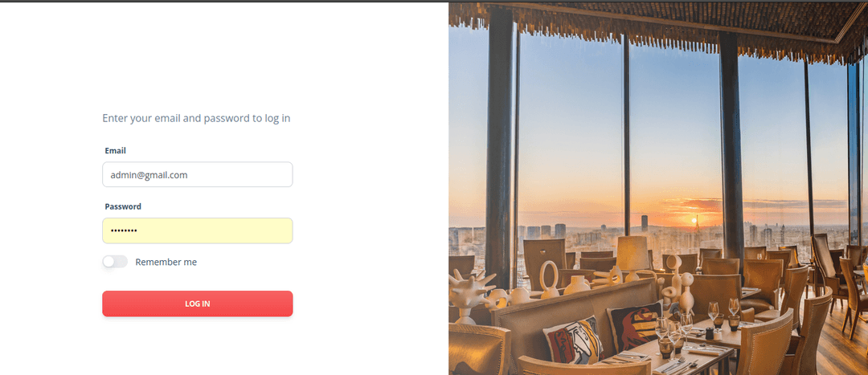This screenshot has height=375, width=868.
Task: Toggle the Remember me switch
Action: (x=115, y=262)
